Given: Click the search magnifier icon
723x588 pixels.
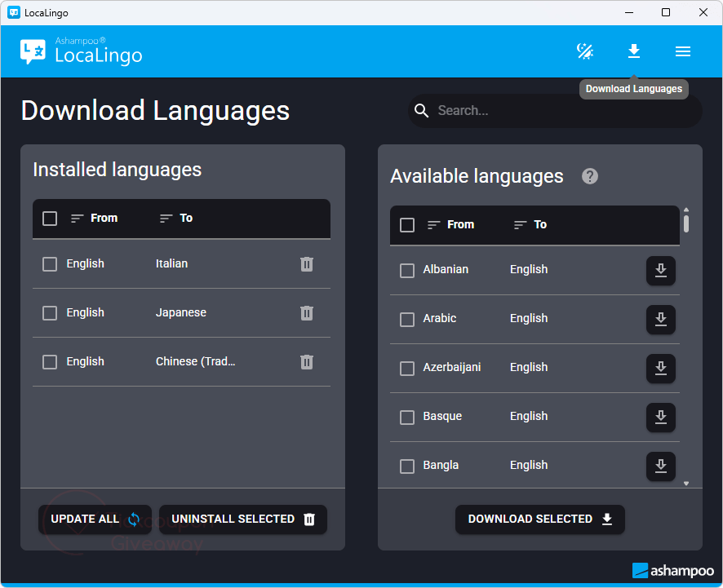Looking at the screenshot, I should (x=421, y=111).
